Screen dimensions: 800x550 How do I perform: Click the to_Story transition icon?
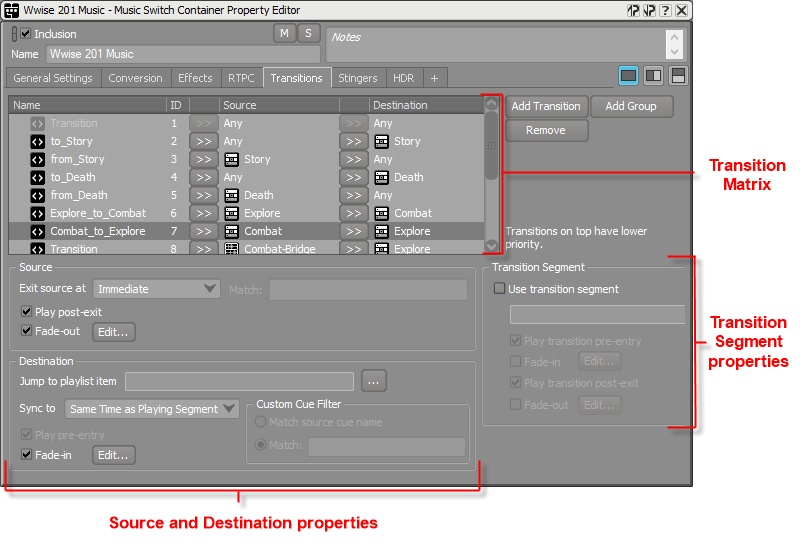pyautogui.click(x=38, y=141)
